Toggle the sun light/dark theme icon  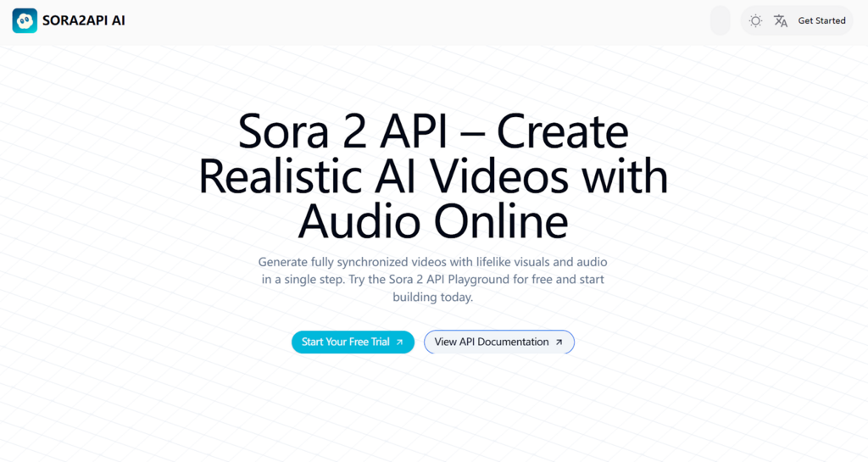pos(755,20)
